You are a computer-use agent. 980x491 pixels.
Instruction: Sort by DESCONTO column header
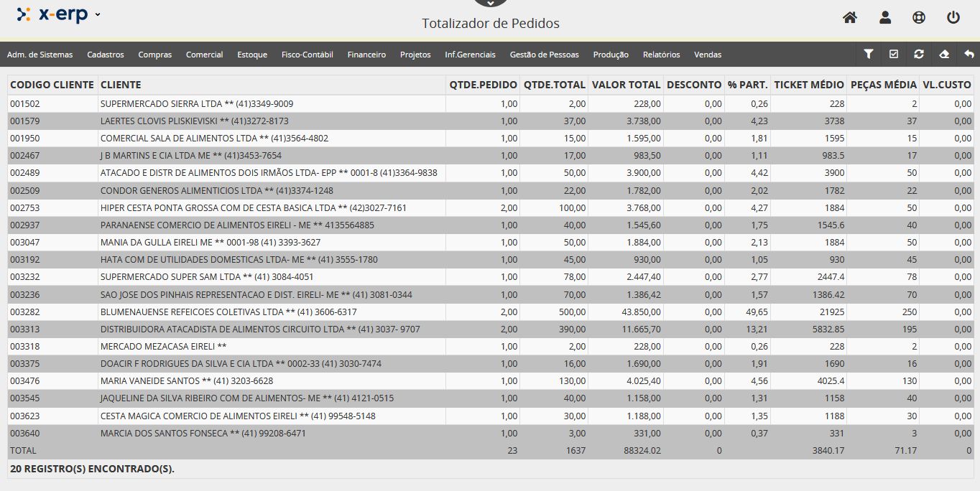(694, 85)
